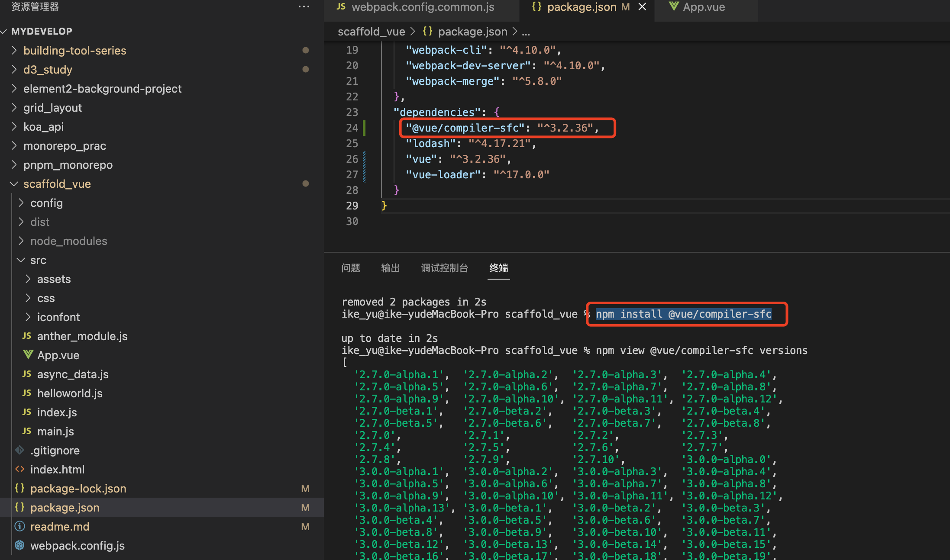Open the explorer more actions ellipsis menu
This screenshot has width=950, height=560.
click(x=304, y=6)
